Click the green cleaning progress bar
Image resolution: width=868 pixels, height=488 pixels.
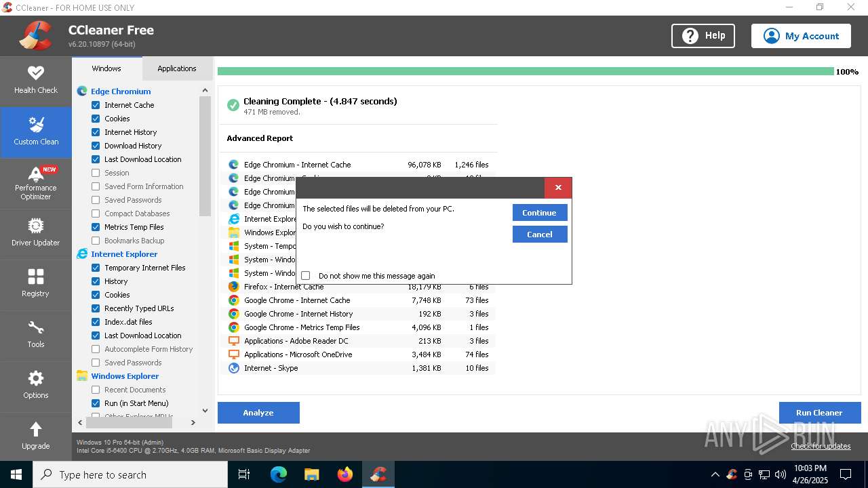coord(526,71)
